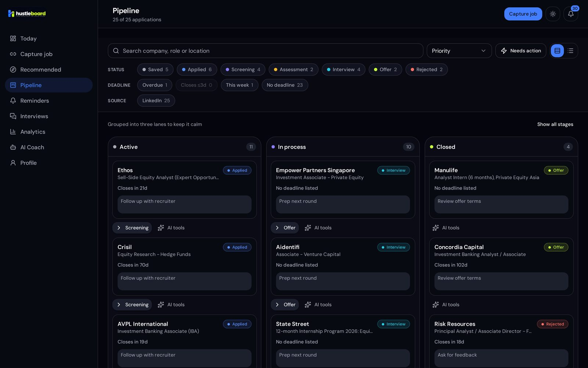Image resolution: width=588 pixels, height=368 pixels.
Task: Click the Pipeline sidebar icon
Action: click(13, 85)
